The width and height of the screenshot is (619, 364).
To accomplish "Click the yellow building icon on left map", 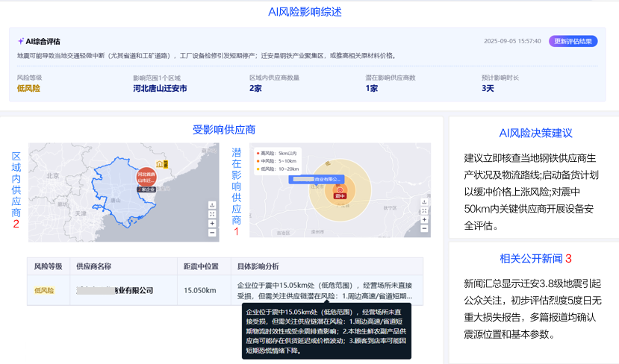I will tap(160, 163).
